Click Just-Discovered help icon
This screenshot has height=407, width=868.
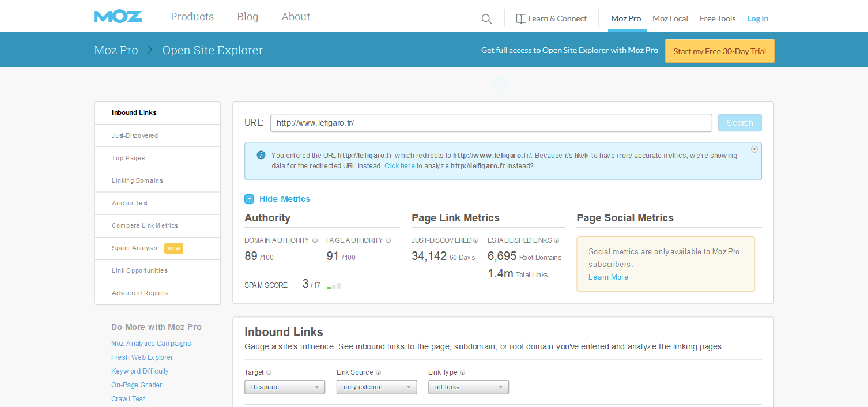point(476,240)
